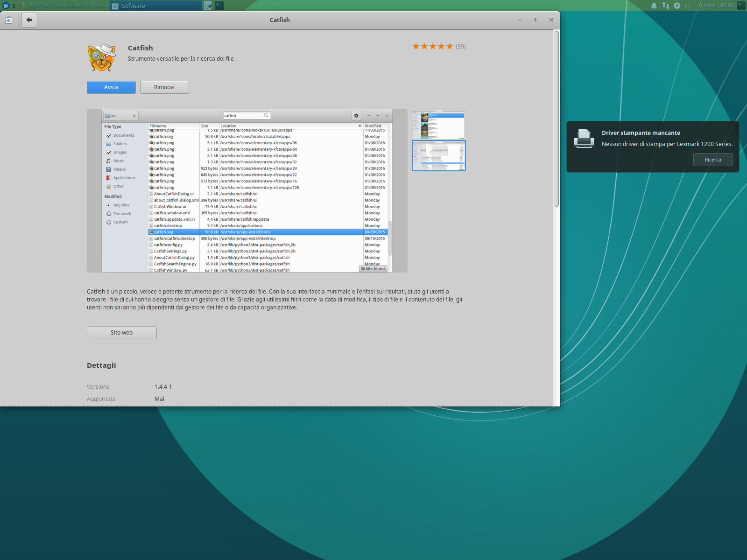Open the notification bell indicator
The height and width of the screenshot is (560, 747).
coord(654,6)
